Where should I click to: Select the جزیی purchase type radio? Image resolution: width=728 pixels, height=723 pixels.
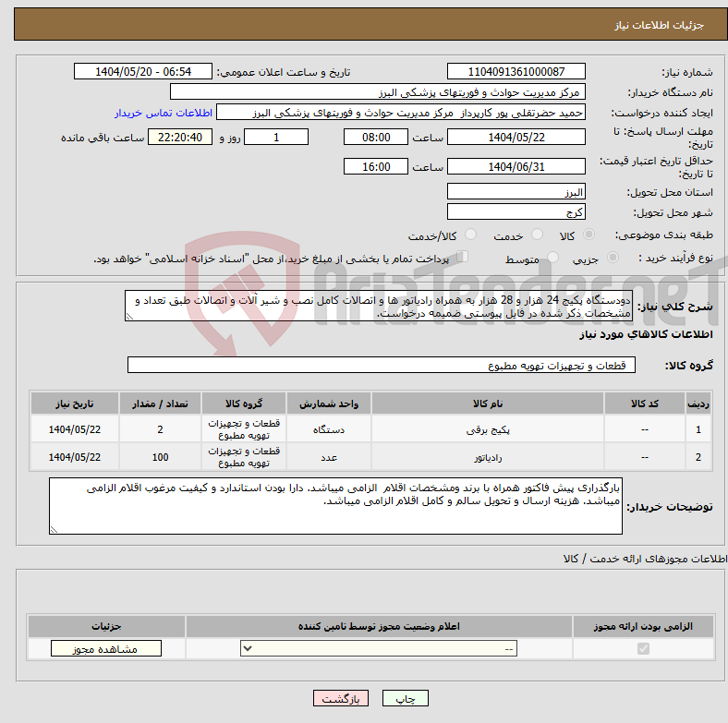point(613,257)
